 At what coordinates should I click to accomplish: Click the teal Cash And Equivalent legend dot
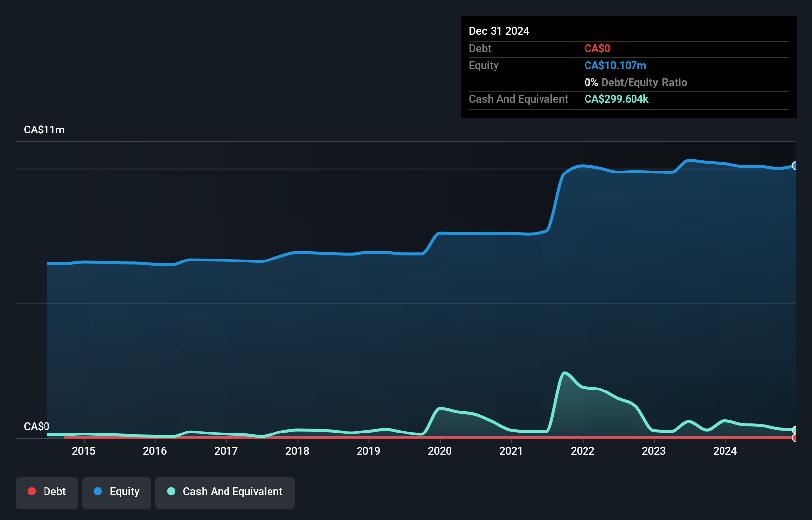171,491
